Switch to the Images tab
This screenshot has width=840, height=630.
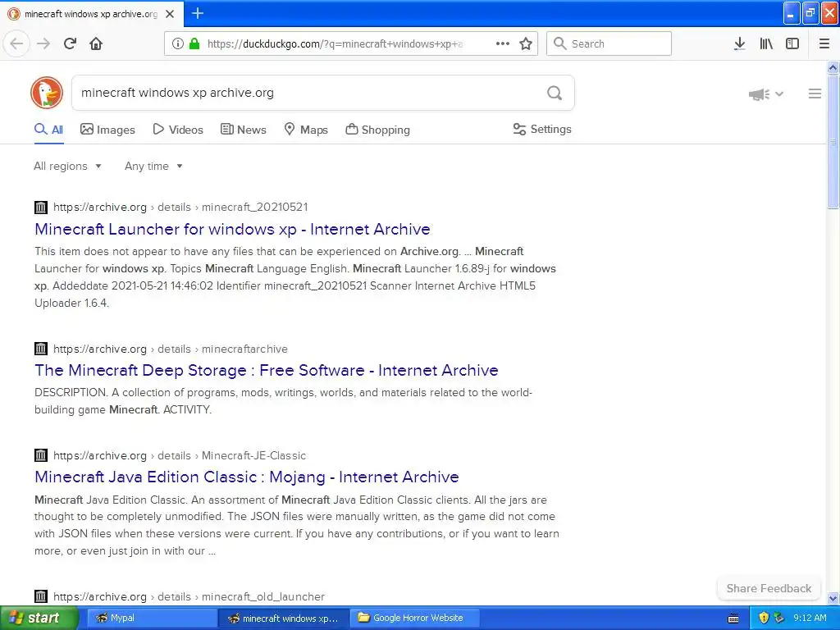(x=107, y=130)
